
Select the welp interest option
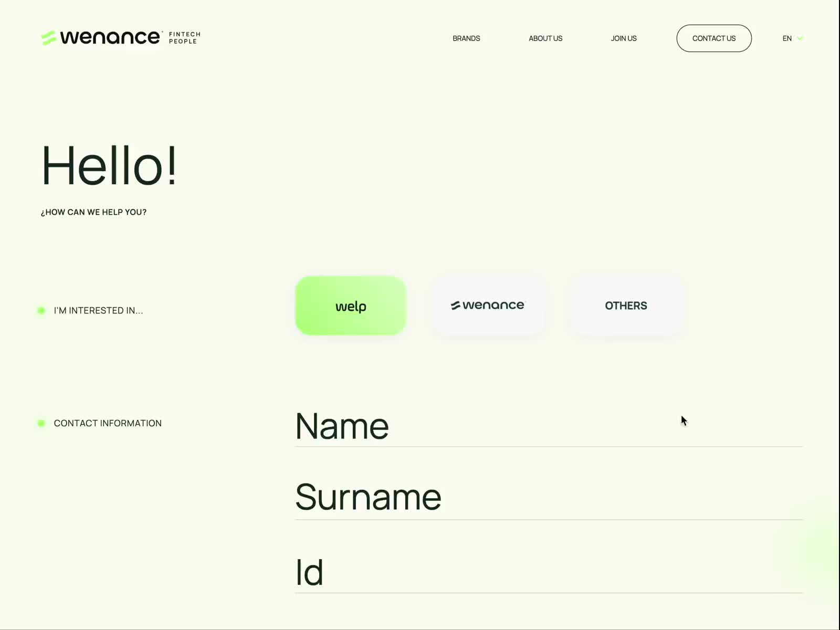click(351, 306)
